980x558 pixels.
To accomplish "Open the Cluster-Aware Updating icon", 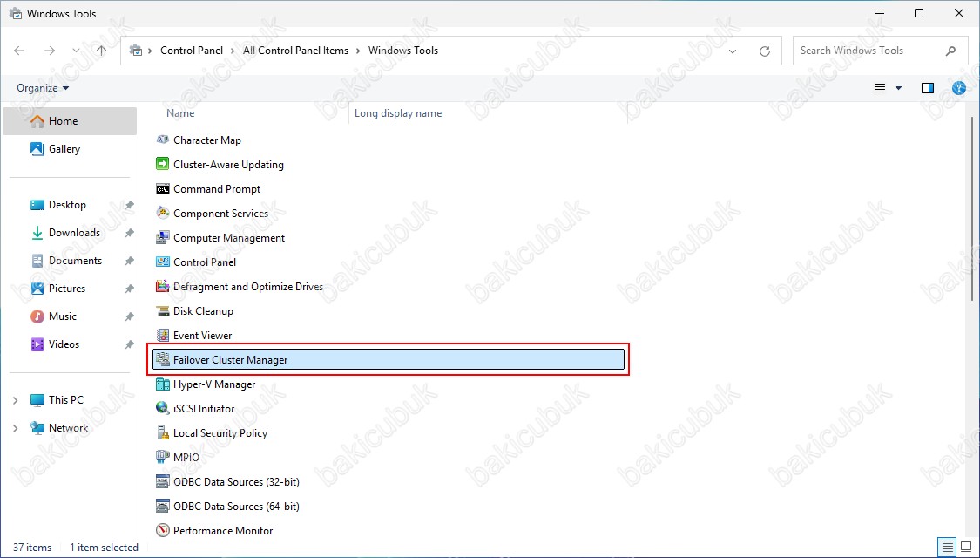I will [x=163, y=165].
